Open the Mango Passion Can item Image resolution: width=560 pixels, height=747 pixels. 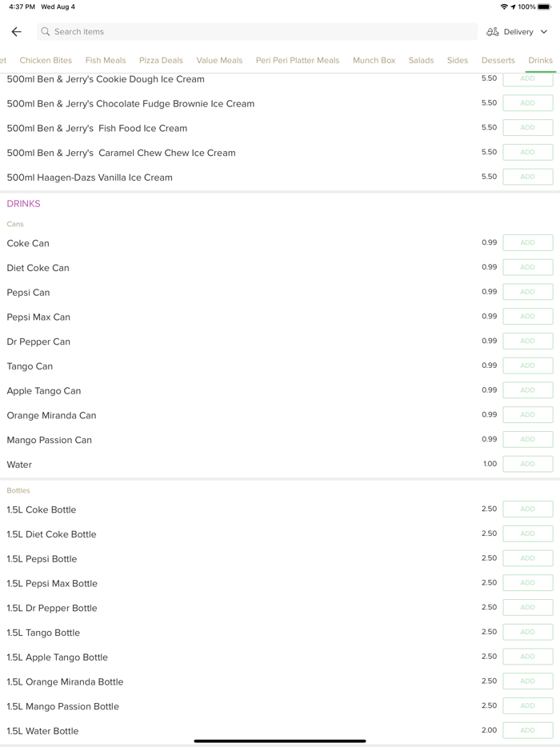tap(50, 440)
